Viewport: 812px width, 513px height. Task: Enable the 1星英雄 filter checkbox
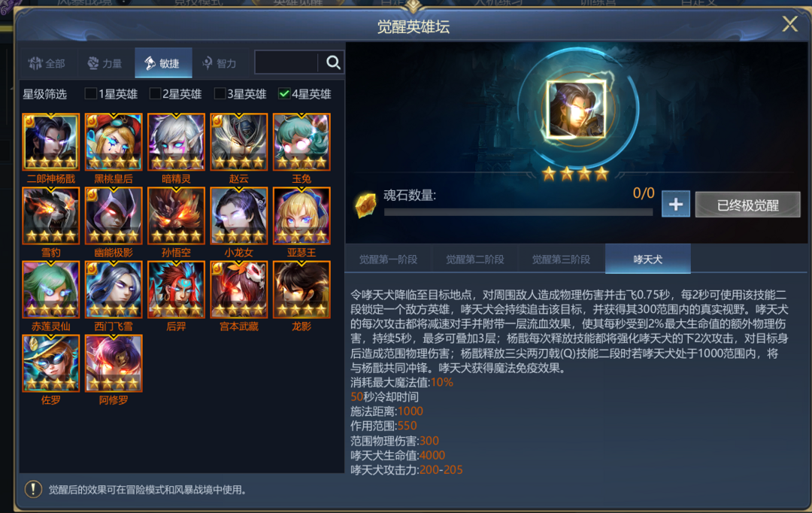click(x=91, y=93)
